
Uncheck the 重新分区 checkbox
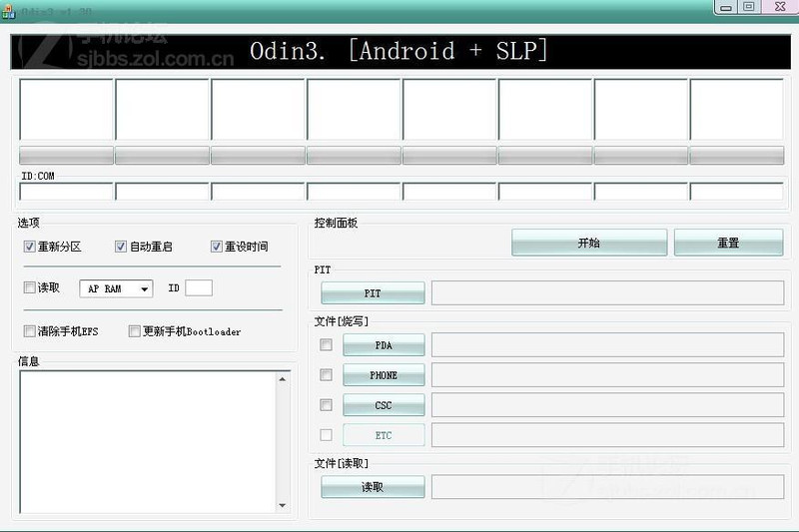30,247
